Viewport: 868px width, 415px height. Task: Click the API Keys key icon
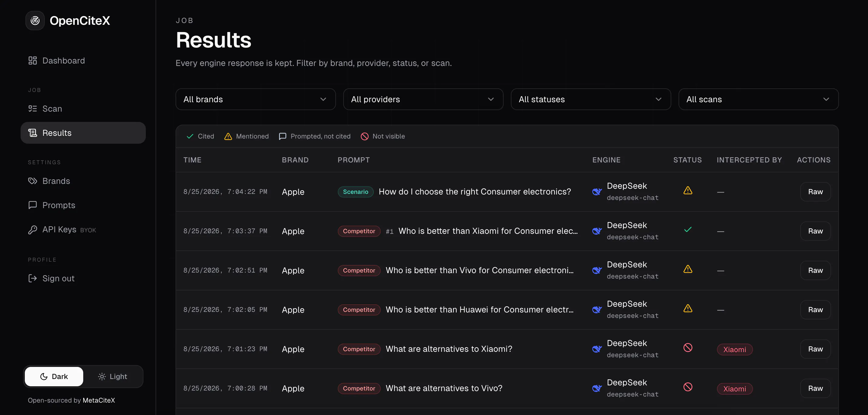click(x=33, y=229)
